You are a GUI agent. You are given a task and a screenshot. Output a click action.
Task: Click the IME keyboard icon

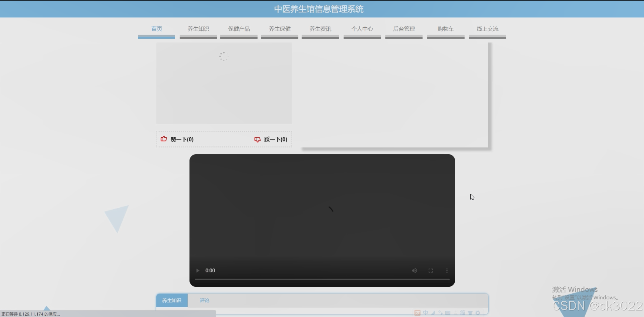(x=448, y=313)
